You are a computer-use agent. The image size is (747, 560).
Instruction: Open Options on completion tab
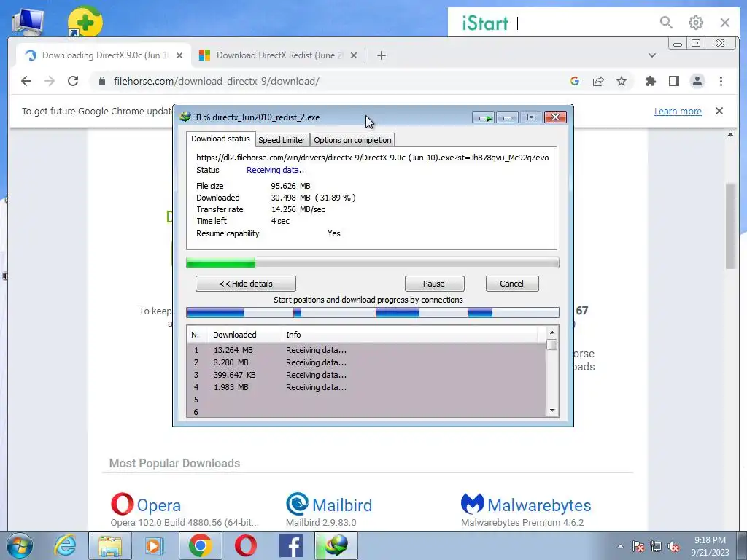352,140
